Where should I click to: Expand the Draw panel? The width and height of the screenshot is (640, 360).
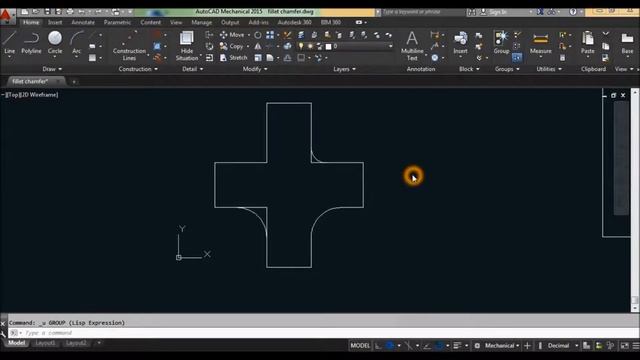click(52, 69)
